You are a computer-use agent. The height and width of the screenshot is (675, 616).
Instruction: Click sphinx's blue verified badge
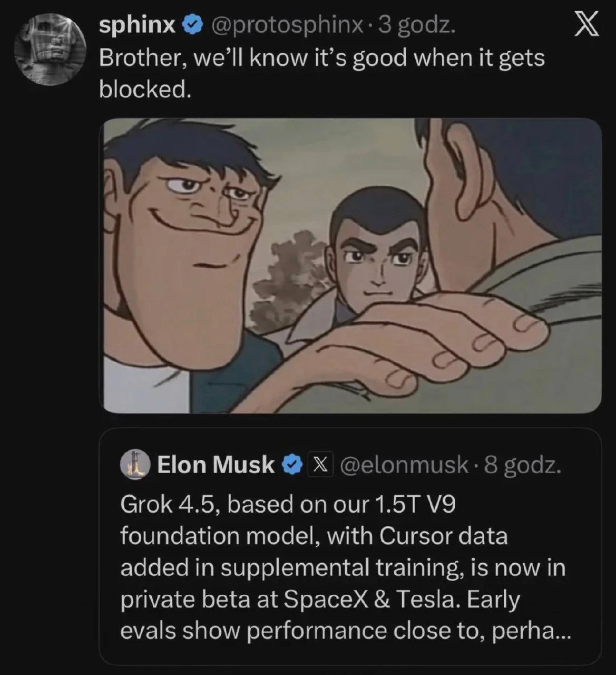click(x=192, y=25)
